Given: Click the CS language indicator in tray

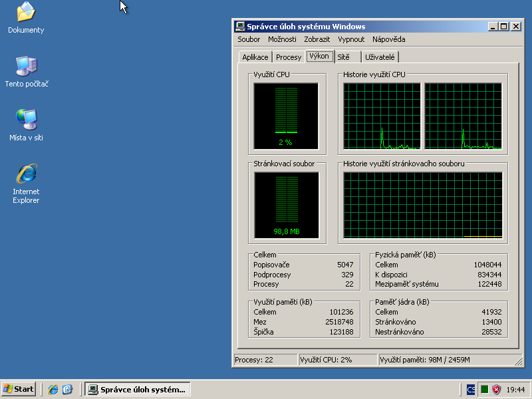Looking at the screenshot, I should pos(471,390).
